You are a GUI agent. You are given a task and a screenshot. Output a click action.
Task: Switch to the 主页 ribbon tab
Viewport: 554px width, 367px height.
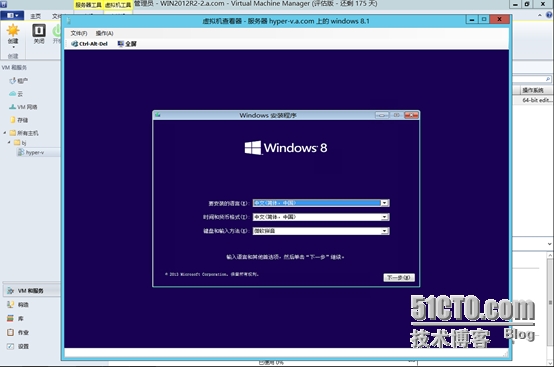tap(35, 16)
